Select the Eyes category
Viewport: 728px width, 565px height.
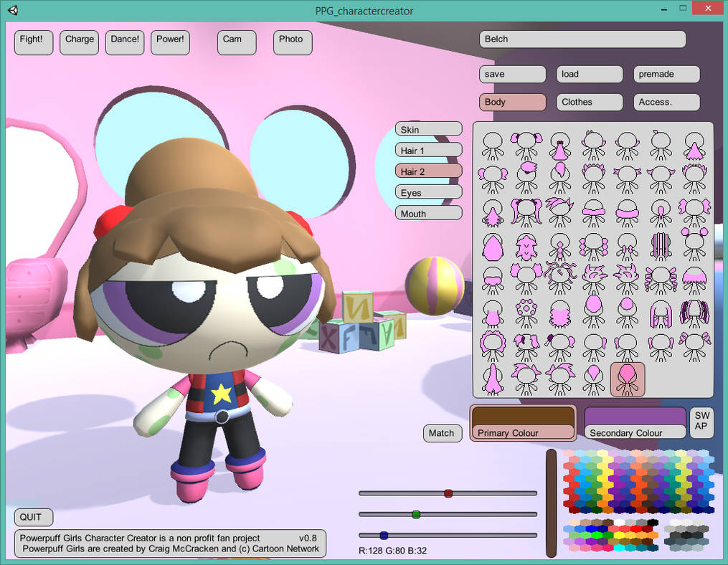coord(428,192)
